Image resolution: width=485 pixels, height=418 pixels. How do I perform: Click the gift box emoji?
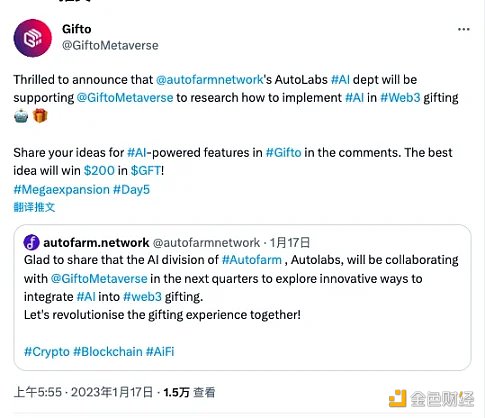pos(40,116)
